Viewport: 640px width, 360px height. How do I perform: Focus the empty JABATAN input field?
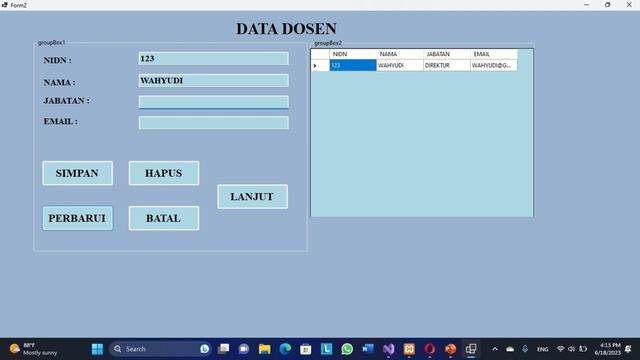click(213, 102)
